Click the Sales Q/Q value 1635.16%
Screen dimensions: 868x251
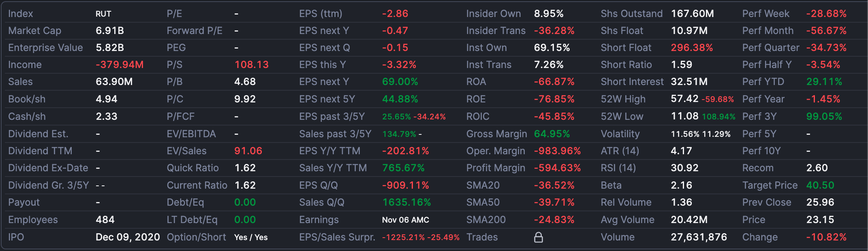click(x=406, y=202)
